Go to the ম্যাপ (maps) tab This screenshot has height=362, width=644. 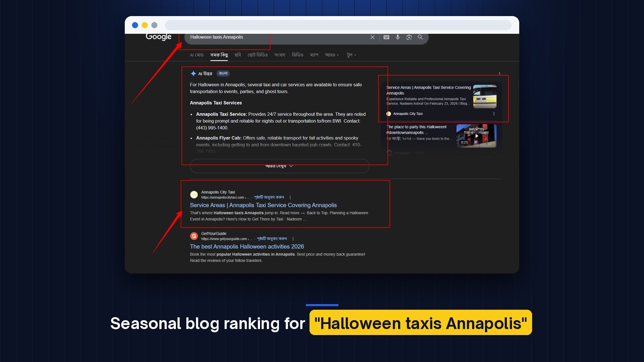coord(314,55)
